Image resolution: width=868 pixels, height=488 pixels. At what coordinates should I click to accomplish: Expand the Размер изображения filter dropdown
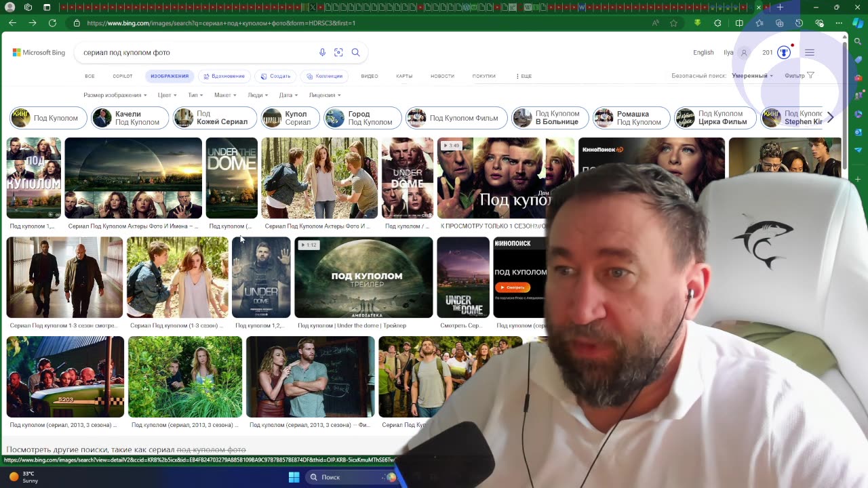115,95
